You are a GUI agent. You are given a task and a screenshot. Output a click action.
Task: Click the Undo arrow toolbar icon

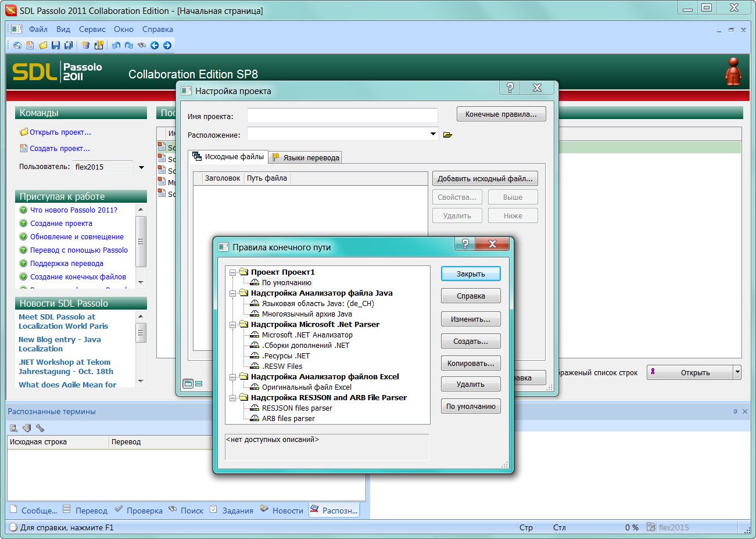coord(116,45)
